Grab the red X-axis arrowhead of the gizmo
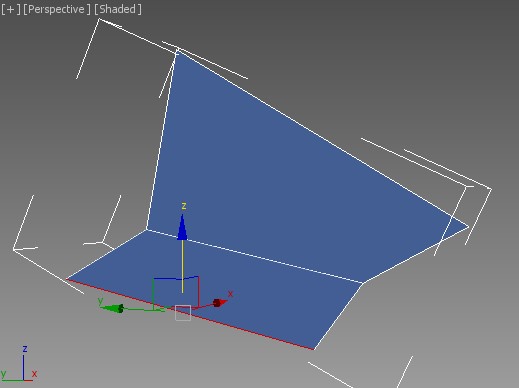This screenshot has width=519, height=388. click(x=220, y=303)
